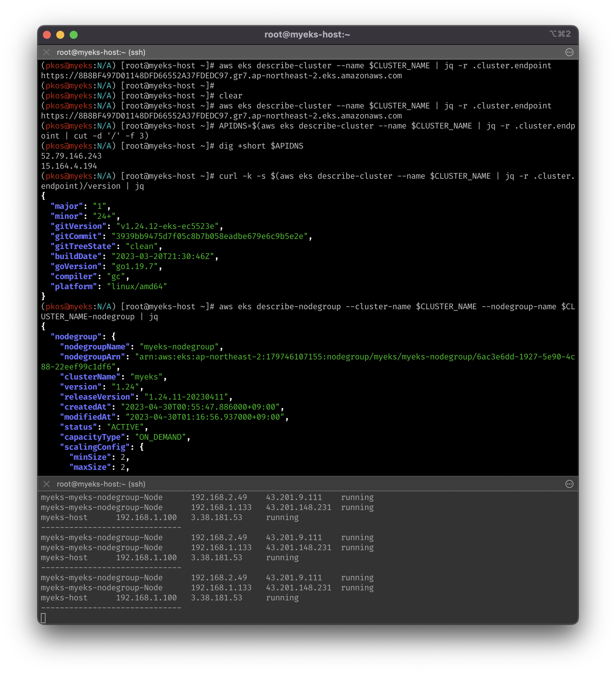Click capacityType value "ON_DEMAND"
The height and width of the screenshot is (674, 616).
point(160,437)
